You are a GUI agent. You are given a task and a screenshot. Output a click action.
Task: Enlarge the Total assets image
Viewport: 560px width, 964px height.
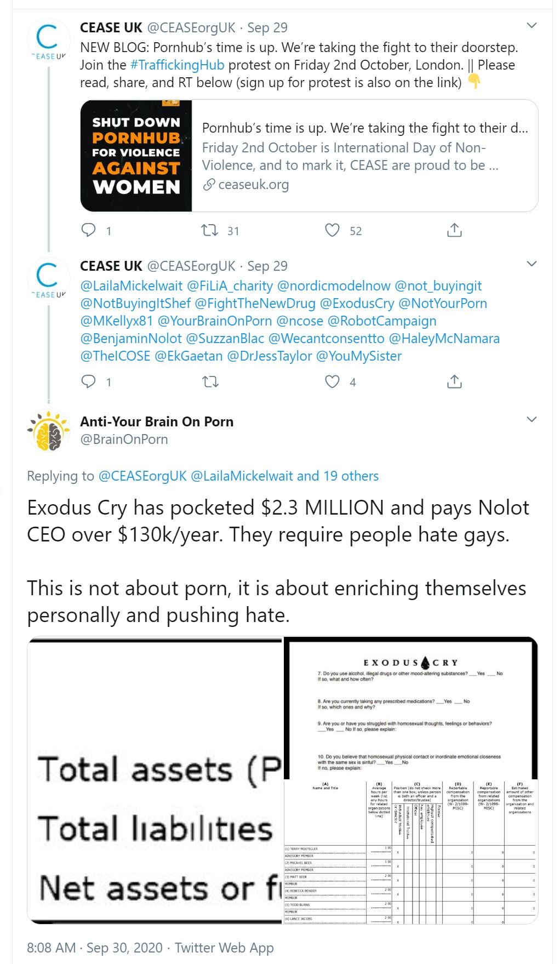(155, 781)
